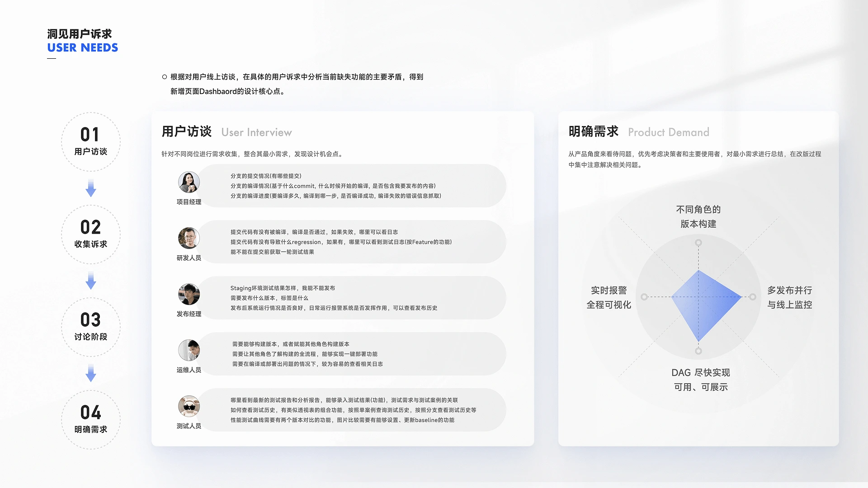Image resolution: width=868 pixels, height=488 pixels.
Task: Click the blue radar diamond shape
Action: coord(707,306)
